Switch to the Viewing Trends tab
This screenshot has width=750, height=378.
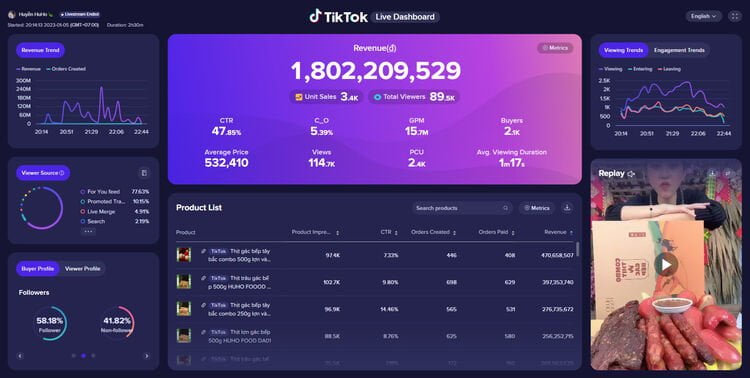(x=623, y=50)
